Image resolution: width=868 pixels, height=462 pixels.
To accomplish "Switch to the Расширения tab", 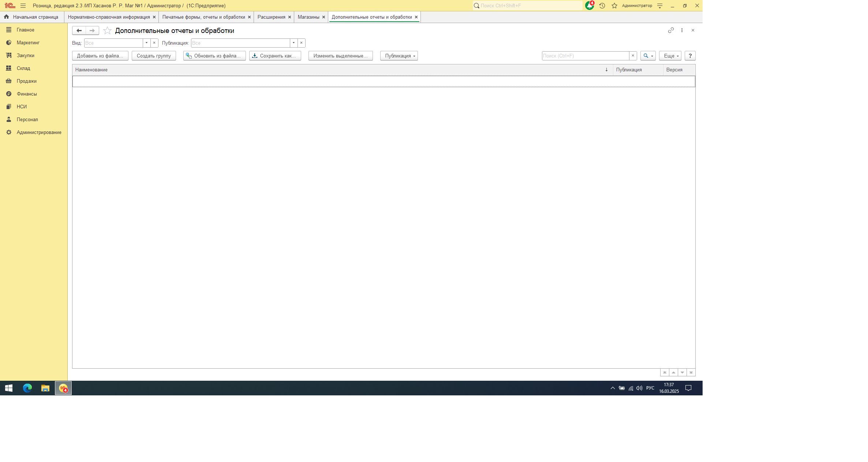I will coord(271,17).
